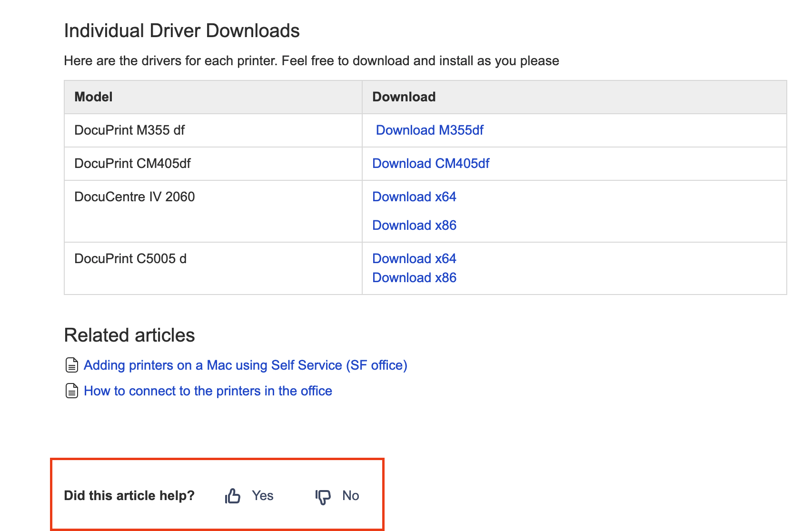Click the DocuPrint CM405df table cell
812x531 pixels.
(x=133, y=163)
